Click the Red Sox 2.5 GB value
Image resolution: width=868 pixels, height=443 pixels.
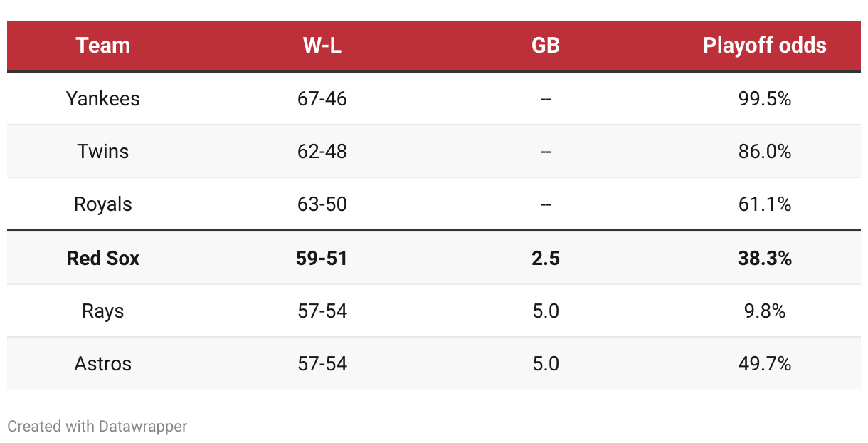click(x=546, y=258)
